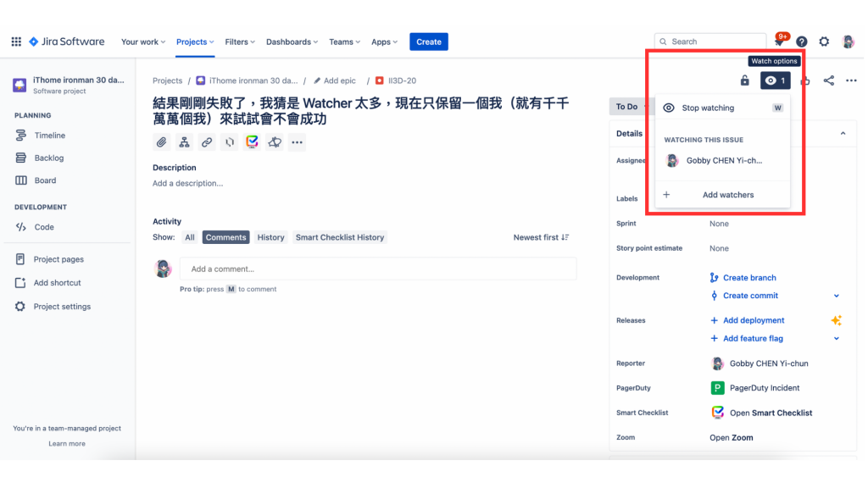Show All activity

click(189, 237)
